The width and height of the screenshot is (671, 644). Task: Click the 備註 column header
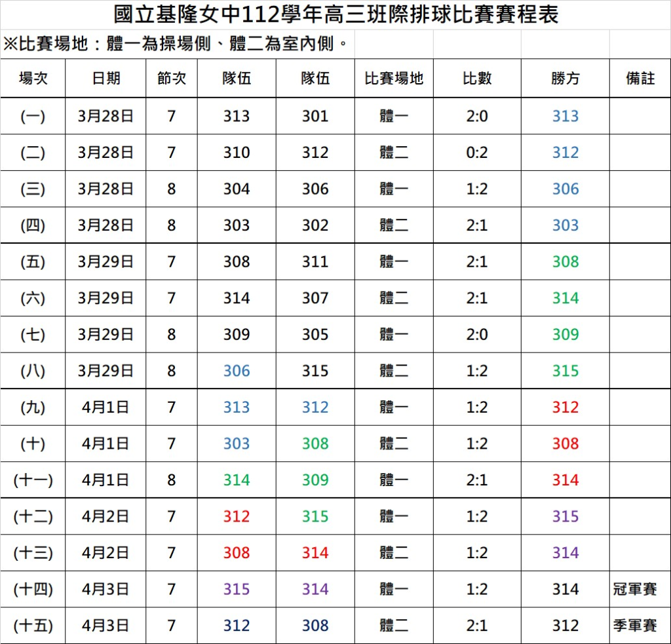[x=640, y=79]
